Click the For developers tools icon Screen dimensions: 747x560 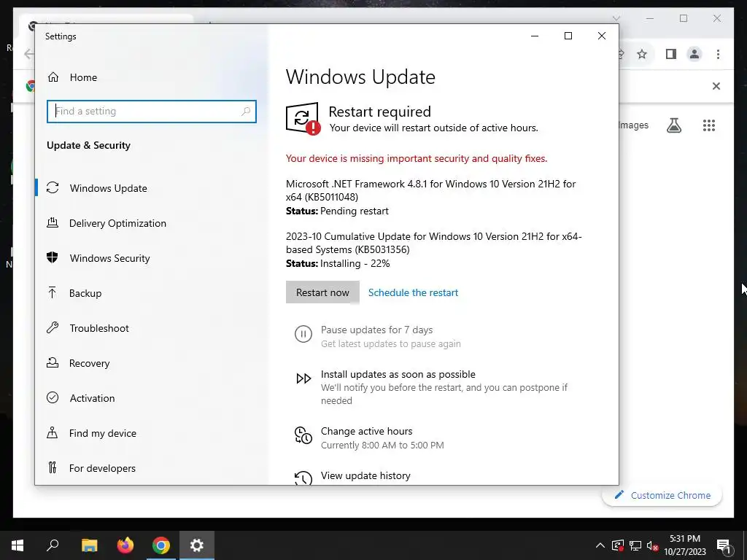tap(53, 467)
